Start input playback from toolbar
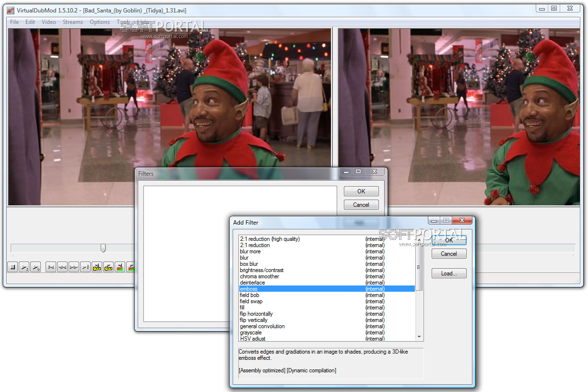Screen dimensions: 588x392 coord(24,267)
